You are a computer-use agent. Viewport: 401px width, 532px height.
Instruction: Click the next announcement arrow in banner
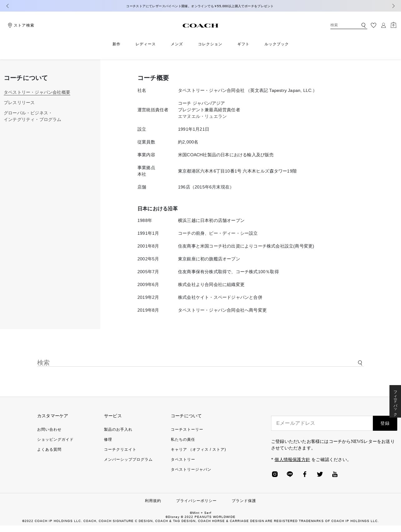point(393,6)
